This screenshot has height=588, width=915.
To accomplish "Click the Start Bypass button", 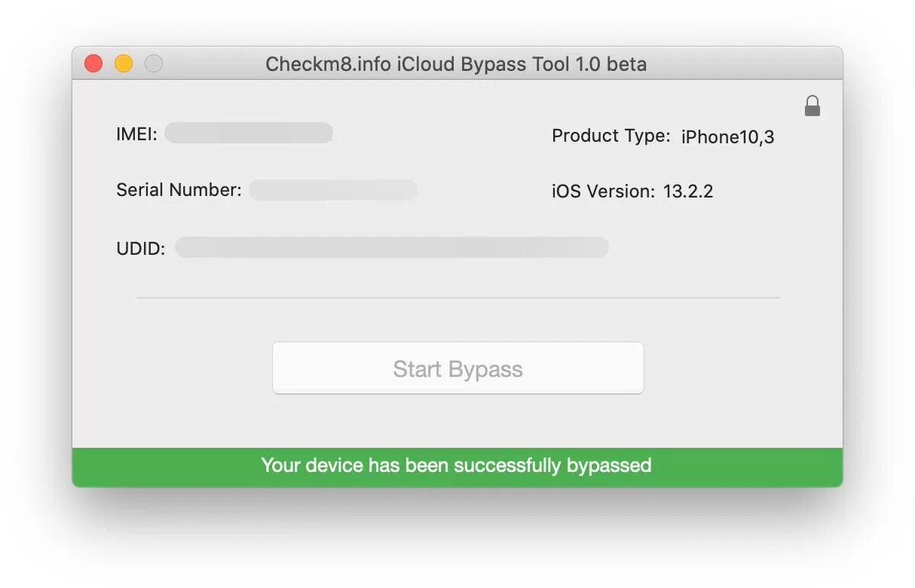I will point(458,368).
